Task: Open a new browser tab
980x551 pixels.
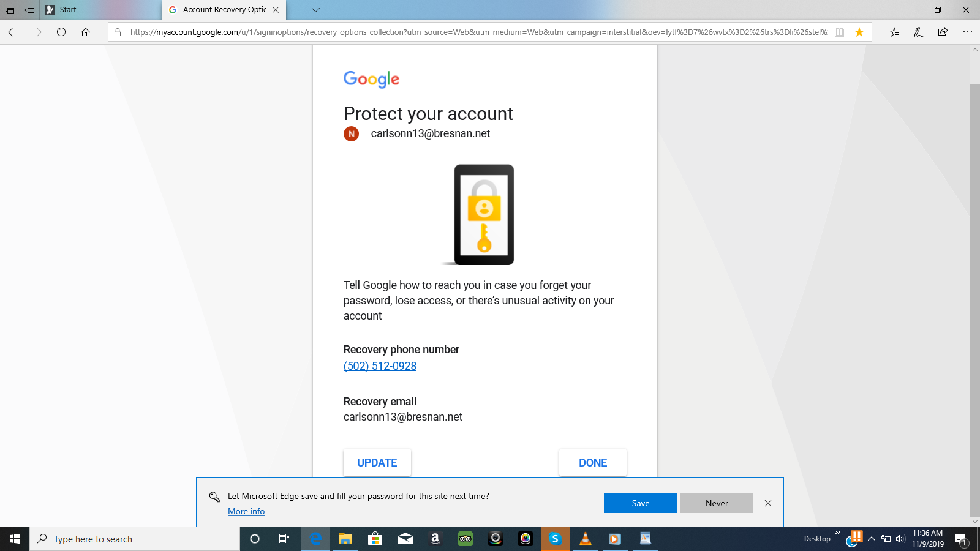Action: point(296,10)
